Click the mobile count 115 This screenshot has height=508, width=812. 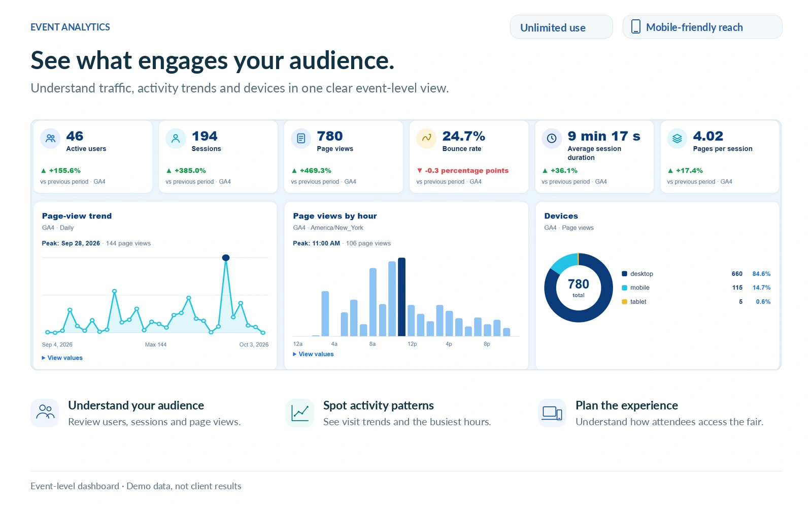point(737,288)
